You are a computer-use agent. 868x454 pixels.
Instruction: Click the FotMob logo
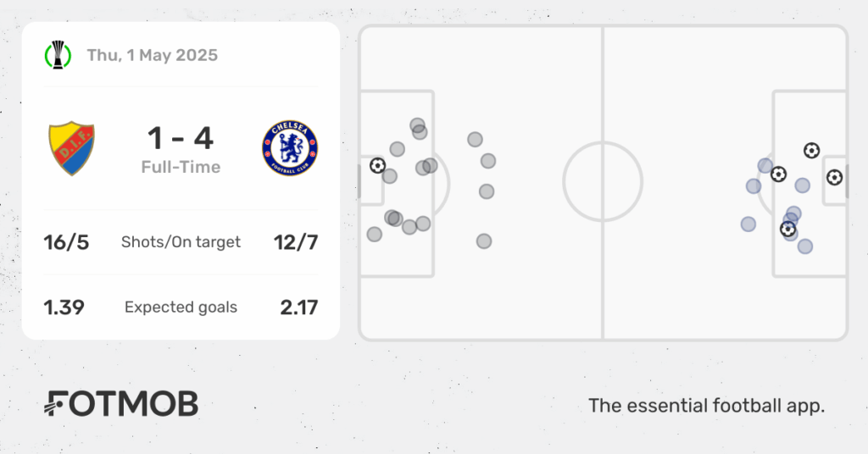(121, 404)
